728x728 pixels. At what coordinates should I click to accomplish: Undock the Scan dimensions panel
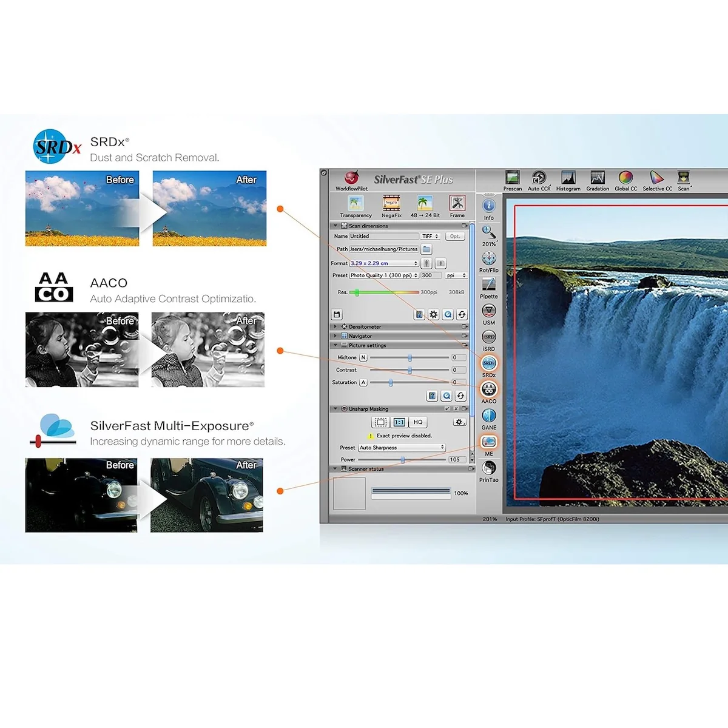(x=465, y=226)
